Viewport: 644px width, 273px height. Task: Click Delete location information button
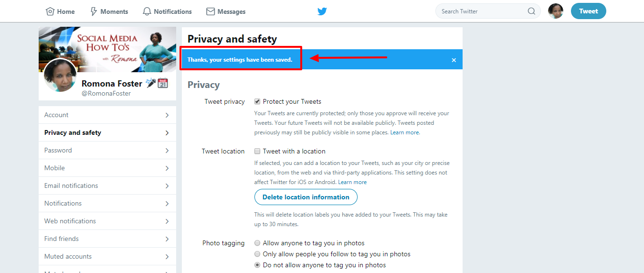[x=306, y=197]
